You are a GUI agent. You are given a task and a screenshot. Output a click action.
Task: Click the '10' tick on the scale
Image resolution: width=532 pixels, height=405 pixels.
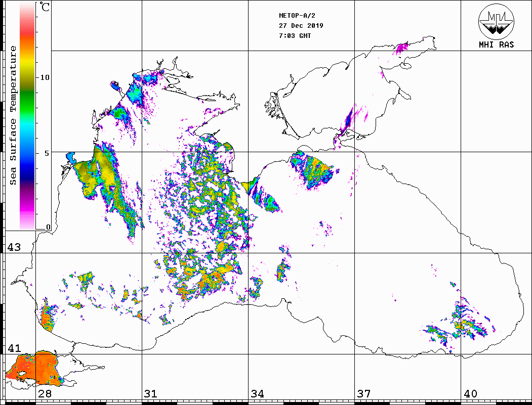(x=45, y=77)
